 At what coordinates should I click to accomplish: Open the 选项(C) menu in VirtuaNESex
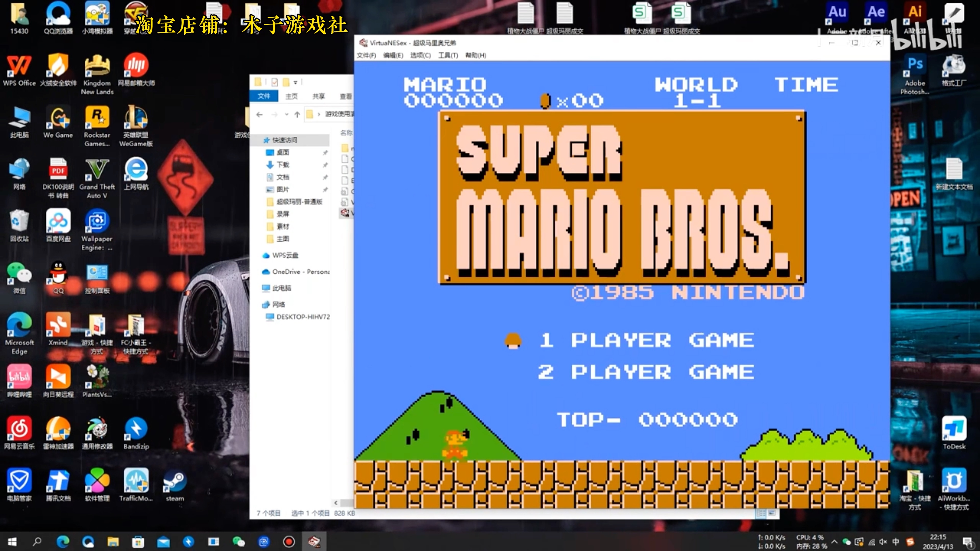420,55
